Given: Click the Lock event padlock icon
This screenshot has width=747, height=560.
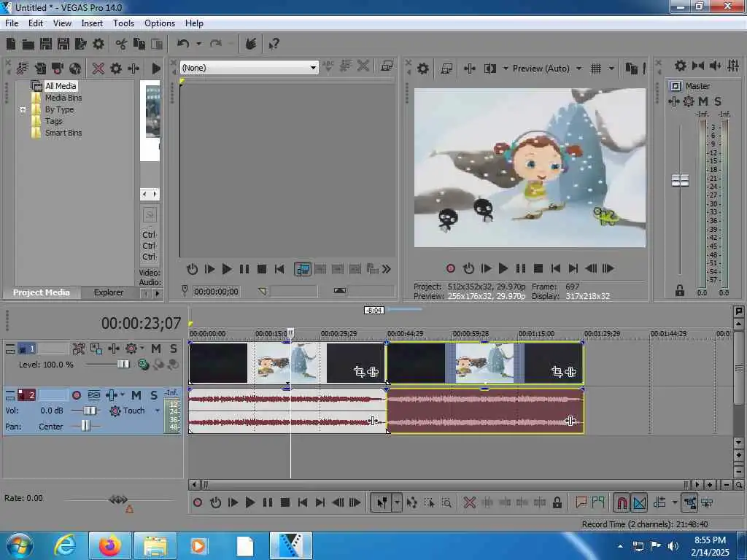Looking at the screenshot, I should point(557,502).
